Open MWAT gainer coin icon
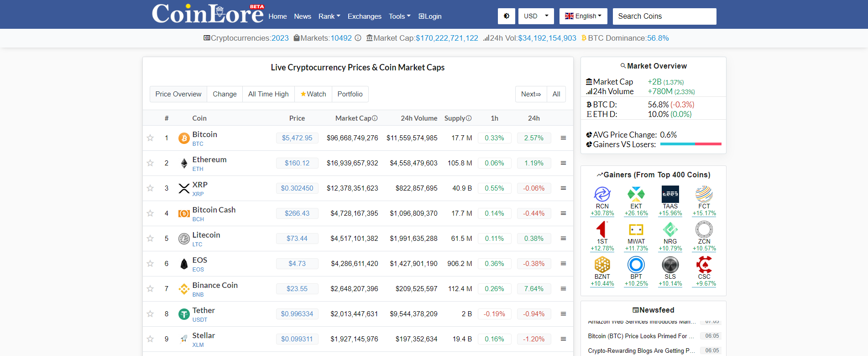868x356 pixels. coord(636,229)
